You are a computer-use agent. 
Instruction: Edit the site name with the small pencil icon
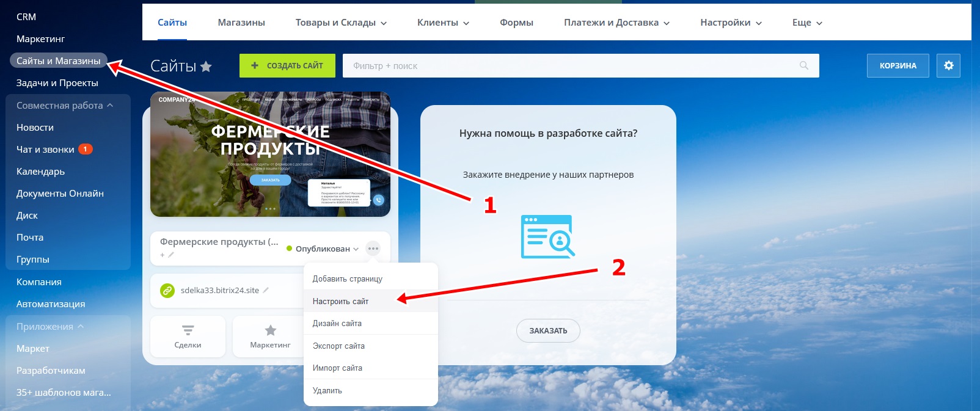point(171,255)
